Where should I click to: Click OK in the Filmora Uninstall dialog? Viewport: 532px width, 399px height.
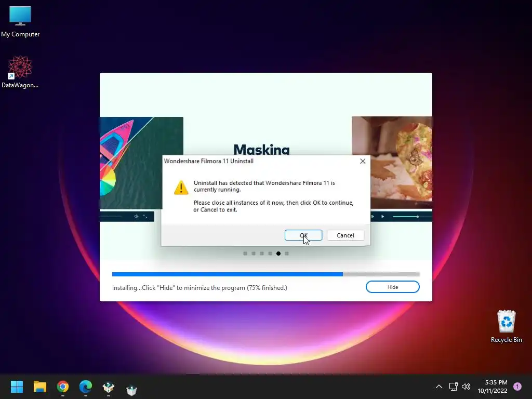pos(303,235)
